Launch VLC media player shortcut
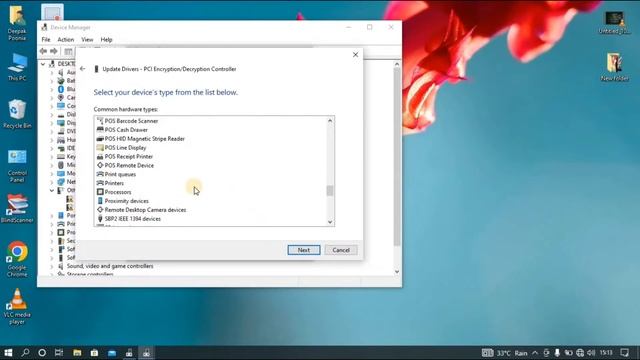Image resolution: width=640 pixels, height=360 pixels. [x=17, y=307]
